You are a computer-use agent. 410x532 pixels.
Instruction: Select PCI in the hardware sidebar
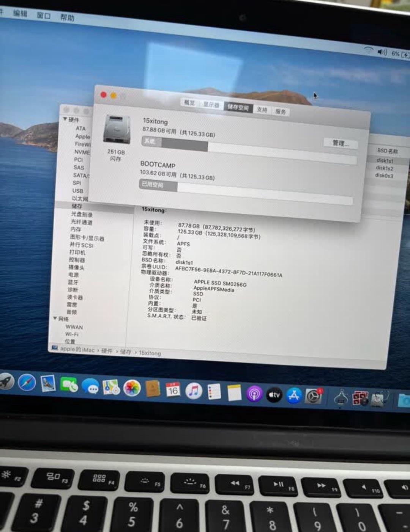[78, 160]
